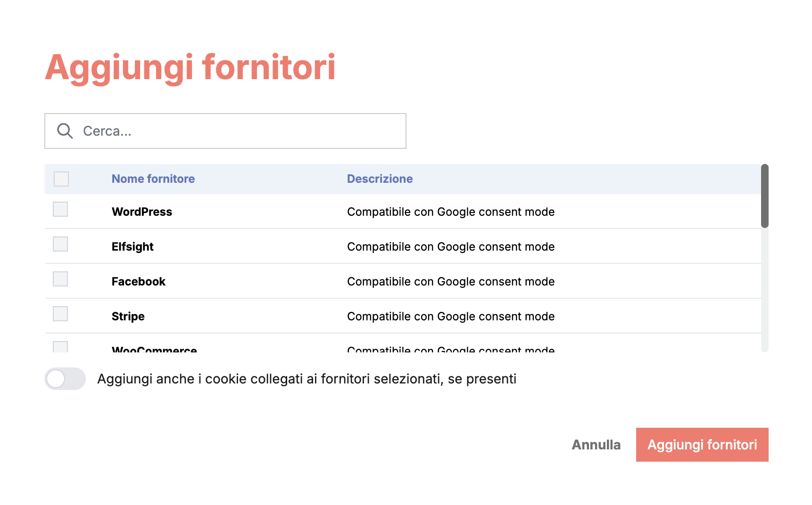Tick the Stripe supplier checkbox

click(x=60, y=314)
